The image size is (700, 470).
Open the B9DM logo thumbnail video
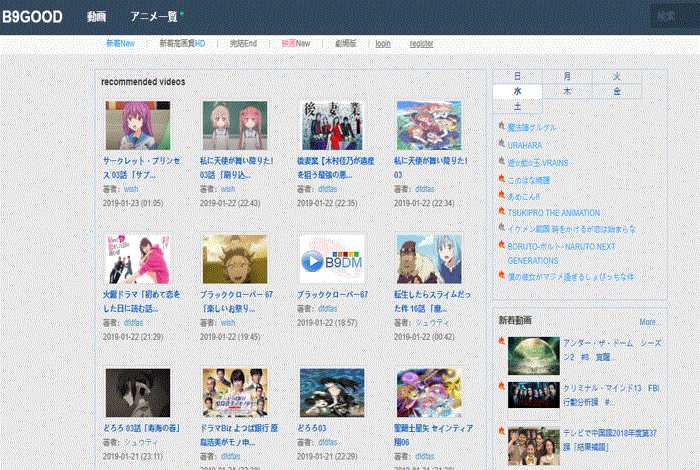click(332, 260)
